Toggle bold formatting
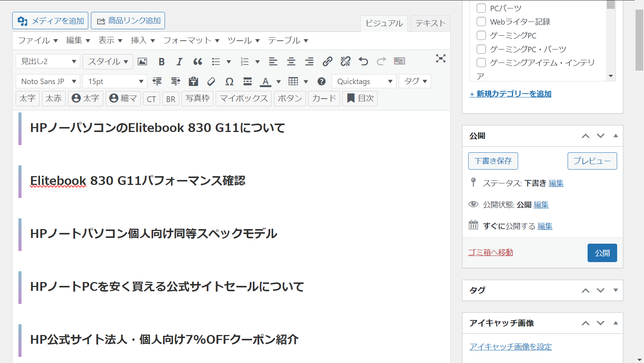Screen dimensions: 644x363 coord(162,61)
